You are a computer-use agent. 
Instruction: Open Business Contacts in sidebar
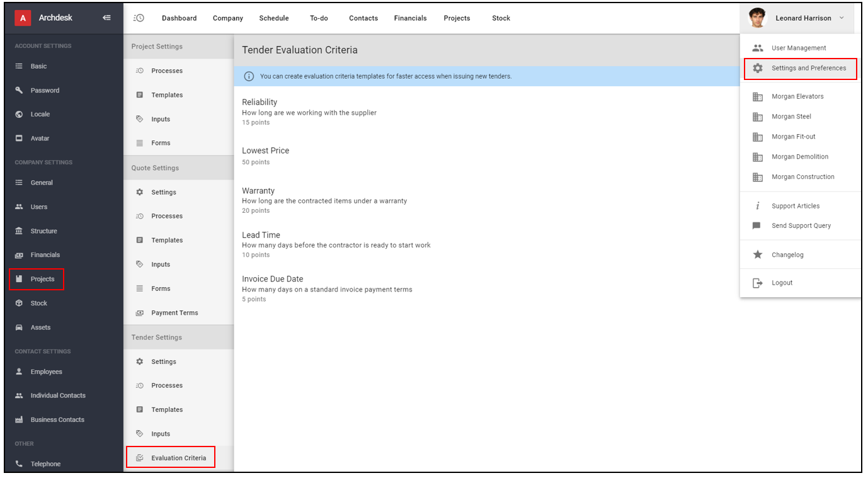57,419
